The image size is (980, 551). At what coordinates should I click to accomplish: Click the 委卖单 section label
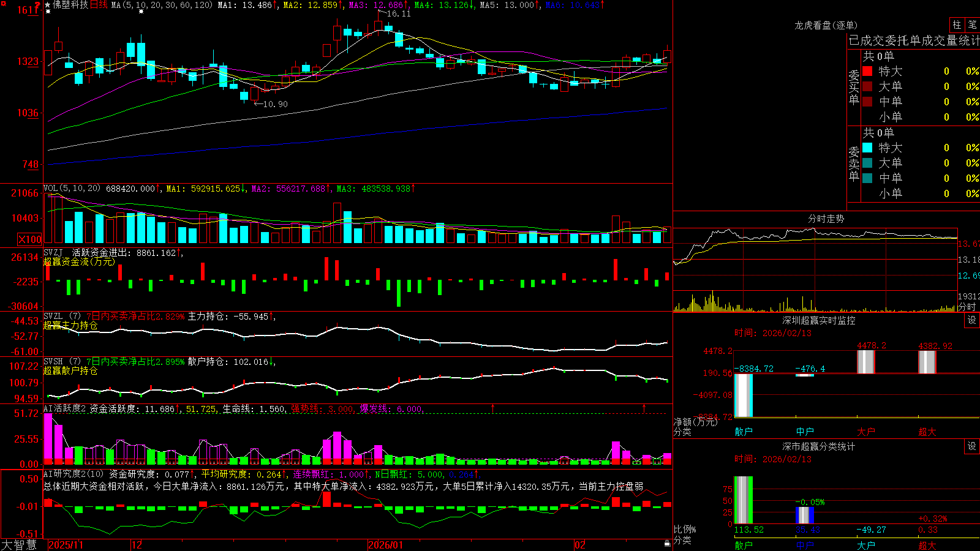[854, 163]
